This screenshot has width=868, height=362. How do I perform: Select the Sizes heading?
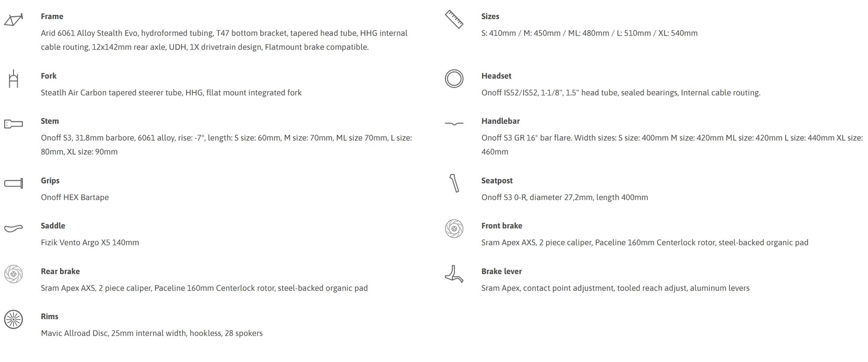(x=490, y=16)
